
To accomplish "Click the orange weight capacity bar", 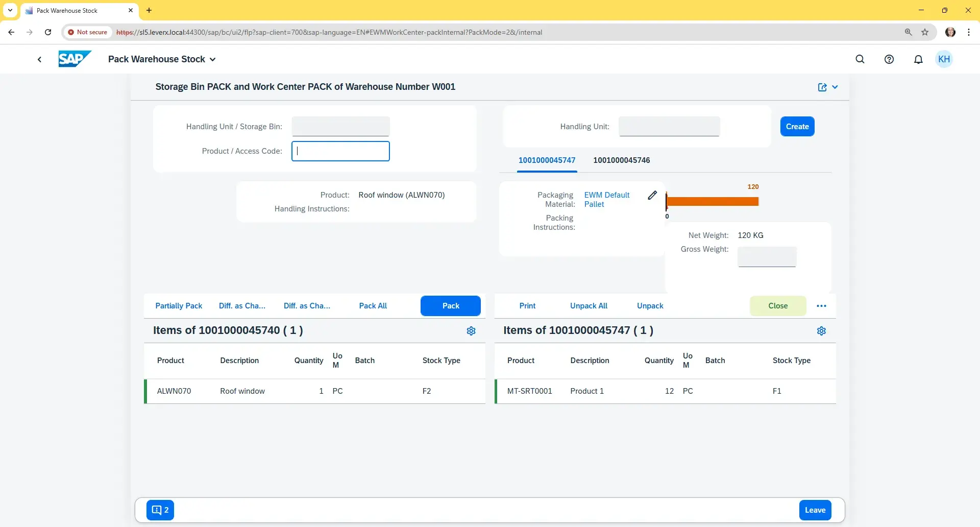I will pyautogui.click(x=712, y=201).
